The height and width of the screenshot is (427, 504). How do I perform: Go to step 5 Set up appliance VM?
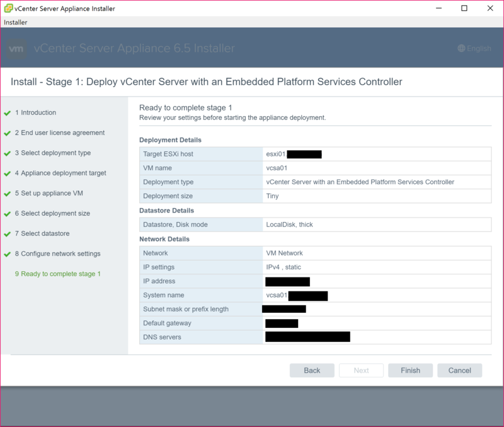(49, 193)
